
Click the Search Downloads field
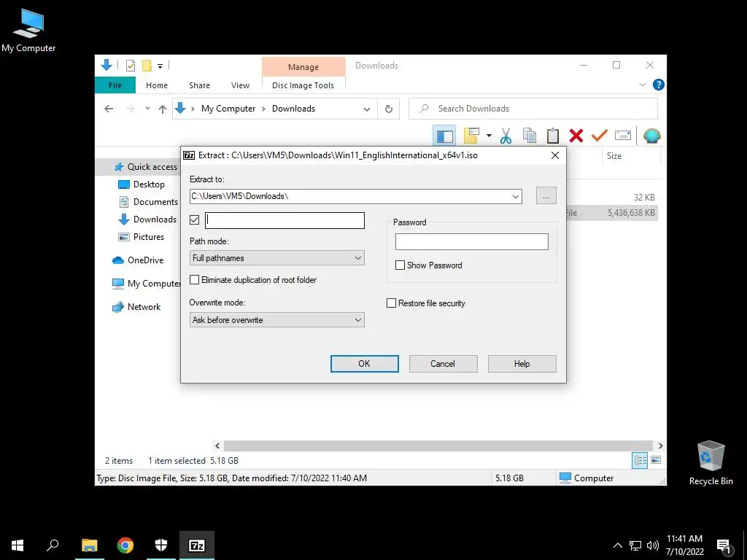click(x=533, y=109)
